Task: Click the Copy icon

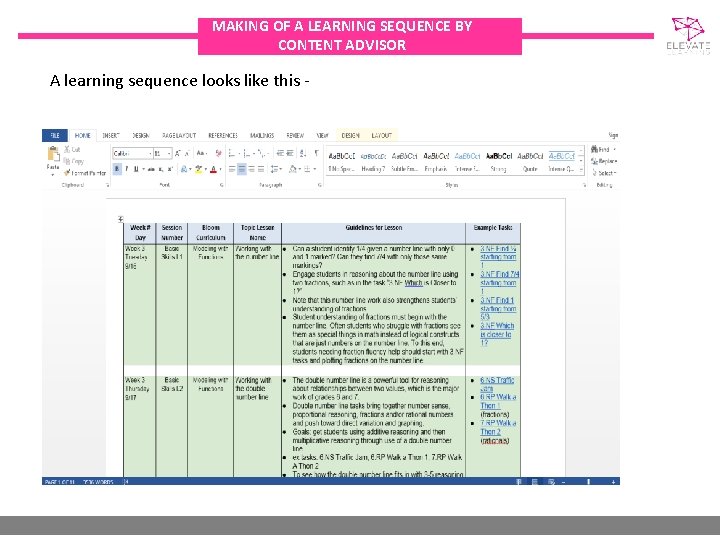Action: 67,161
